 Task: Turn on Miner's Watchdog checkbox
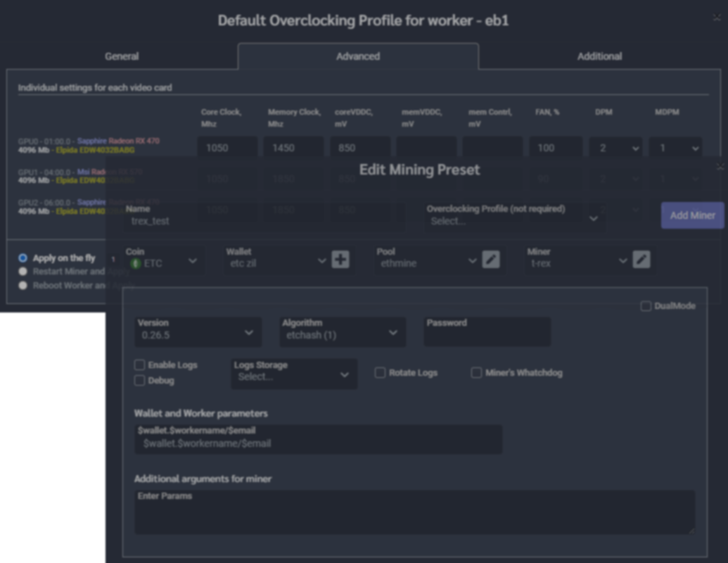pos(476,373)
